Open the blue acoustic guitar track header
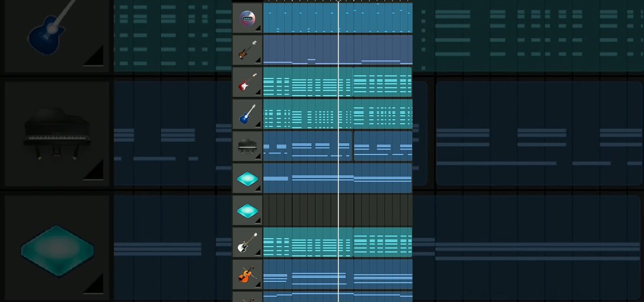 247,114
